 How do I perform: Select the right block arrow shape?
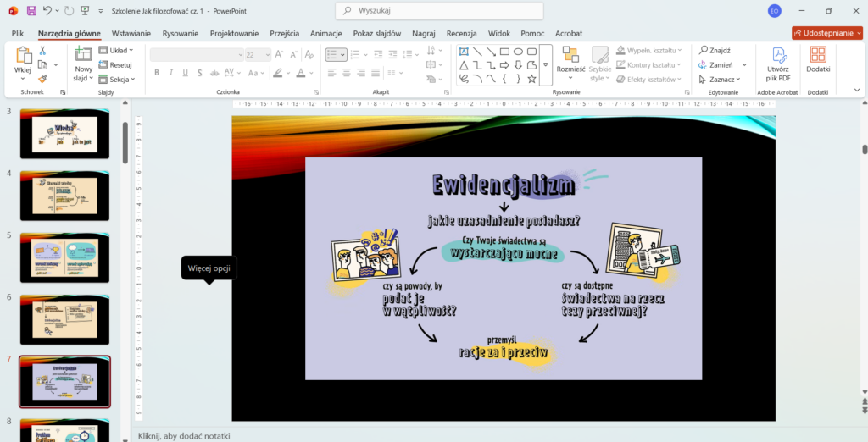[504, 65]
